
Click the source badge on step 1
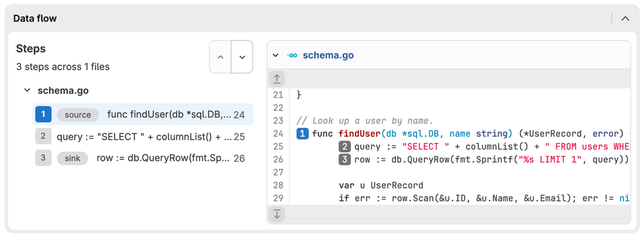tap(78, 115)
